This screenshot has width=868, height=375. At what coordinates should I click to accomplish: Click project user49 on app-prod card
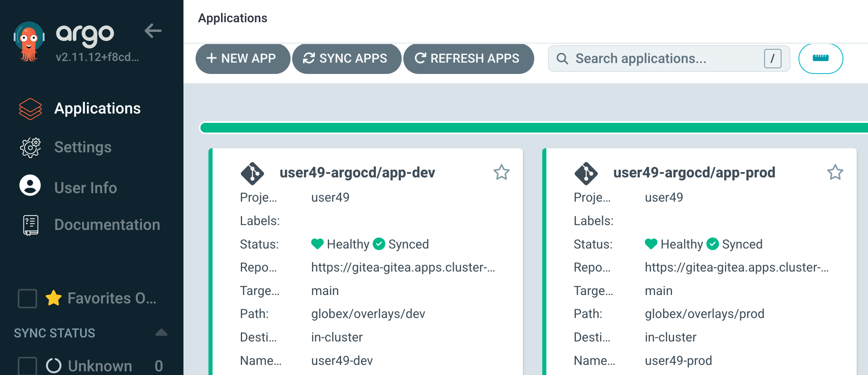click(x=664, y=197)
